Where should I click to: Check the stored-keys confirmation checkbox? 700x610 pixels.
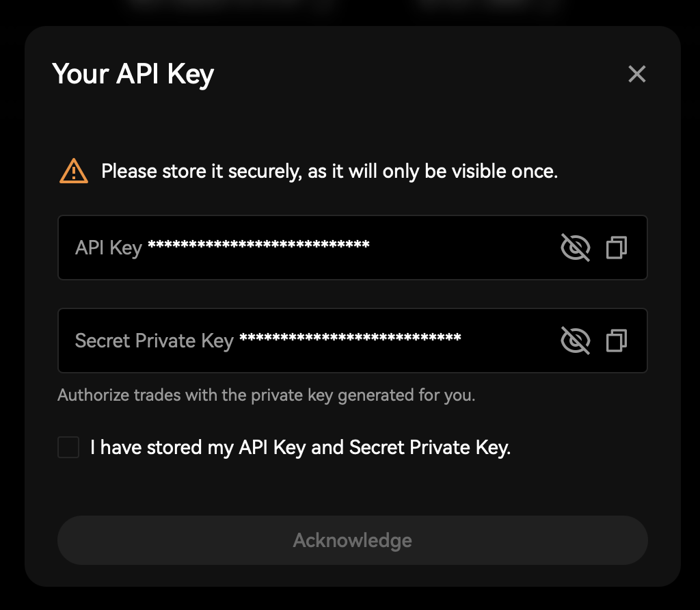(68, 448)
